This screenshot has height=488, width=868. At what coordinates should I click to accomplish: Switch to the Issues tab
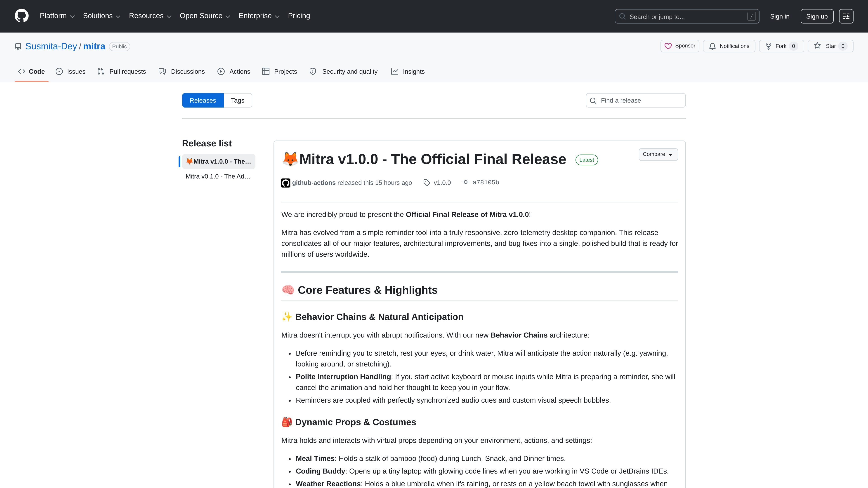(71, 71)
